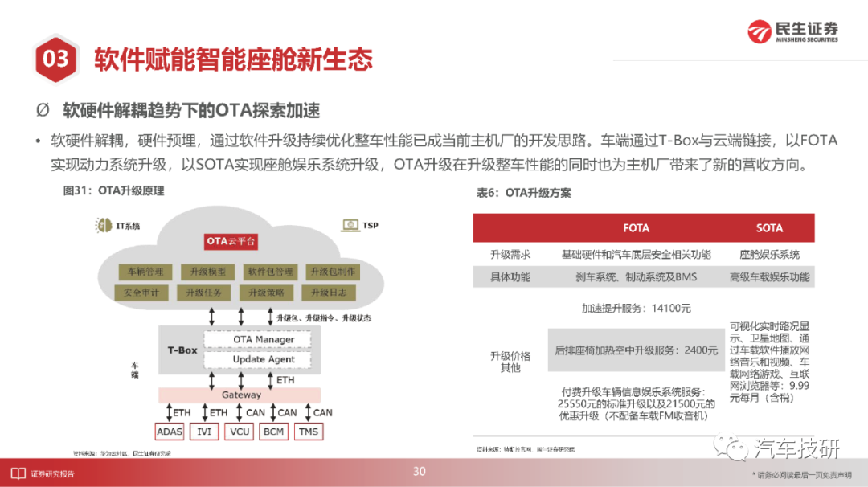
Task: Click 刹车系统、制动系统及BMS cell
Action: tap(636, 276)
